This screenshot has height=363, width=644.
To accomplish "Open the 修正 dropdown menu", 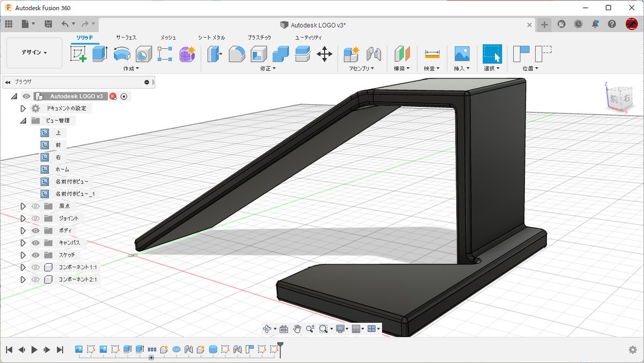I will tap(268, 69).
